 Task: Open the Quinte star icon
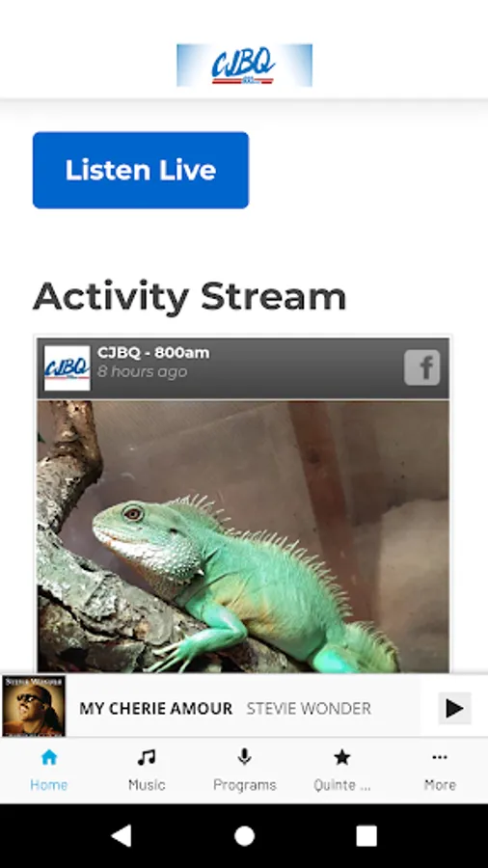tap(342, 757)
